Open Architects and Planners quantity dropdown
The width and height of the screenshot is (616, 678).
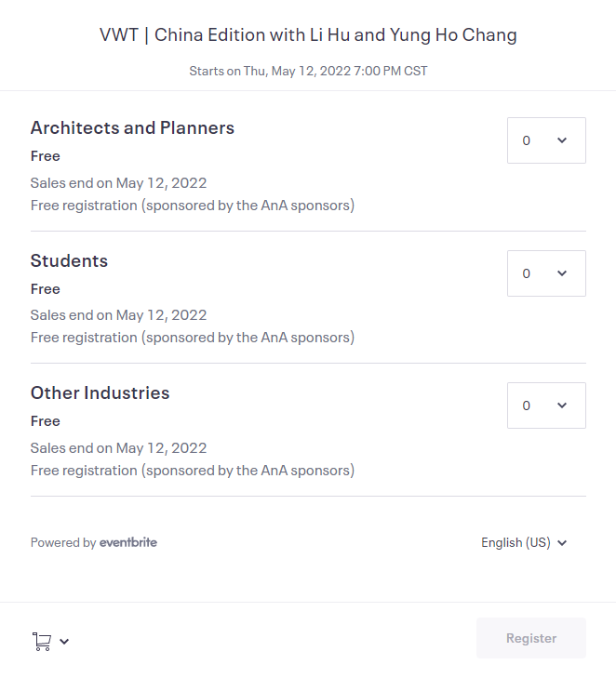coord(546,140)
